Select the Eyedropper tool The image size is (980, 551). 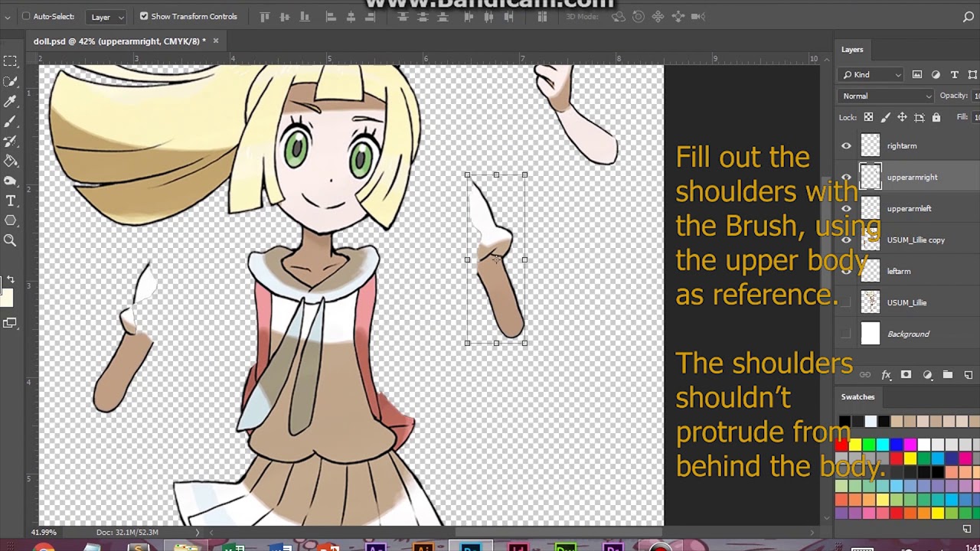click(x=10, y=101)
